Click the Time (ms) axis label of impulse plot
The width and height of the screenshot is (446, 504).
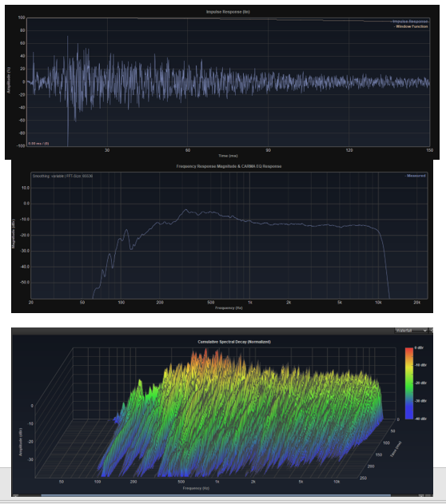(x=228, y=156)
